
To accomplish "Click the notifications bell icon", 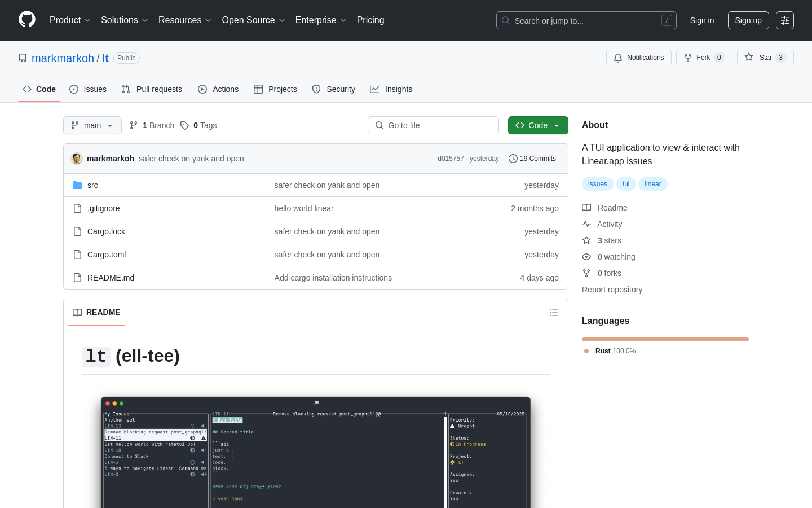I will tap(618, 58).
